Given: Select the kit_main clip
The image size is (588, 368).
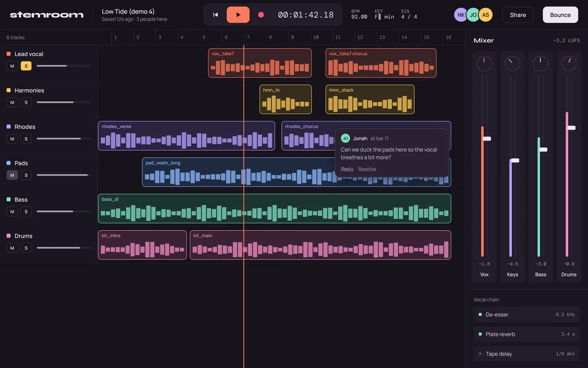Looking at the screenshot, I should point(320,245).
